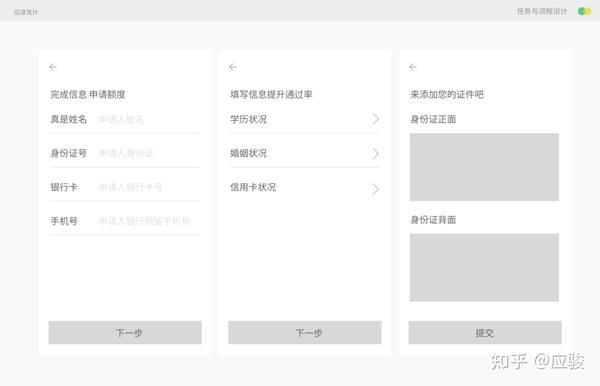The width and height of the screenshot is (600, 386).
Task: Click the 完成信息 申请额度 heading
Action: (x=88, y=94)
